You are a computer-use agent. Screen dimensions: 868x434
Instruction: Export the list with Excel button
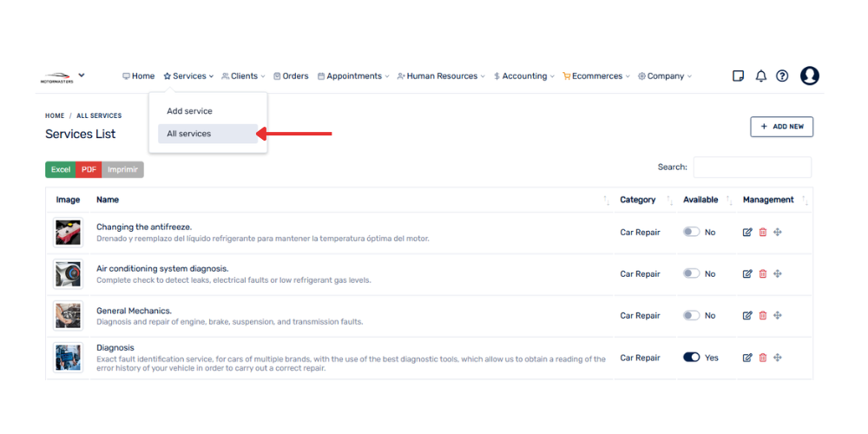[61, 169]
